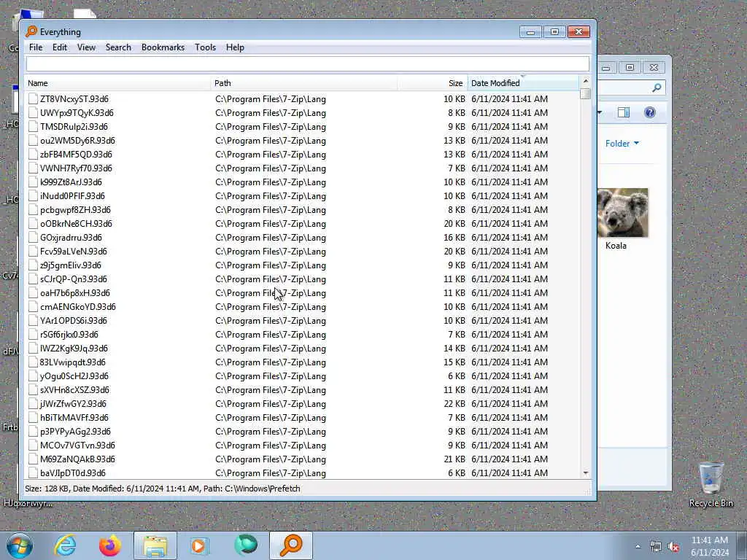747x560 pixels.
Task: Open the Tools menu
Action: tap(205, 47)
